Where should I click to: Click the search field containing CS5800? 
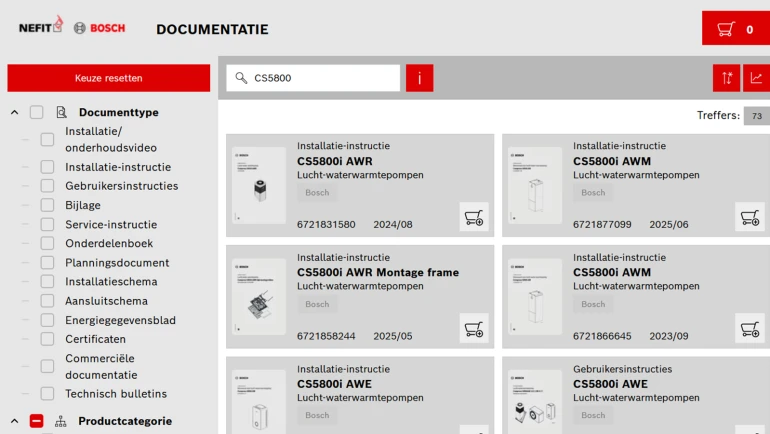pos(313,78)
